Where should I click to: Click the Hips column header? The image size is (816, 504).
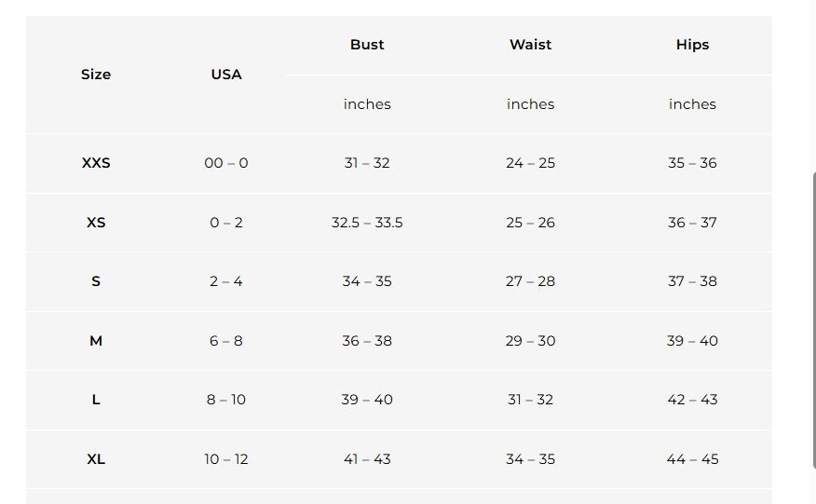coord(692,45)
